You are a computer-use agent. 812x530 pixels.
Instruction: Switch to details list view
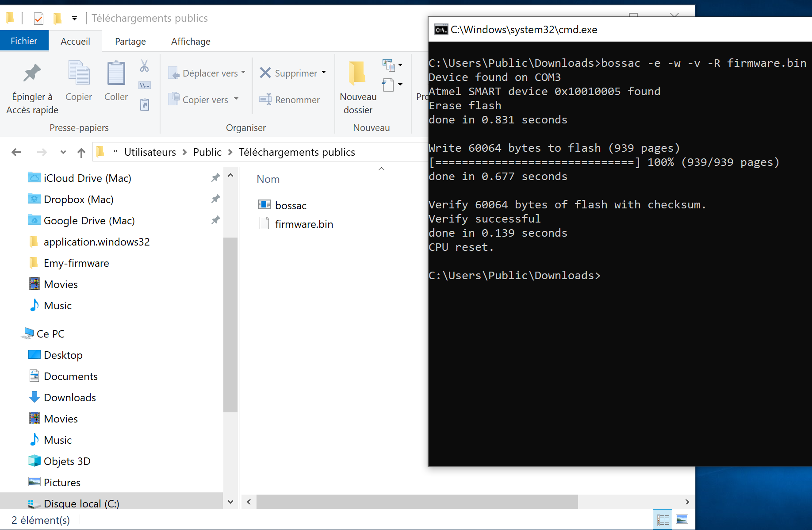tap(663, 519)
